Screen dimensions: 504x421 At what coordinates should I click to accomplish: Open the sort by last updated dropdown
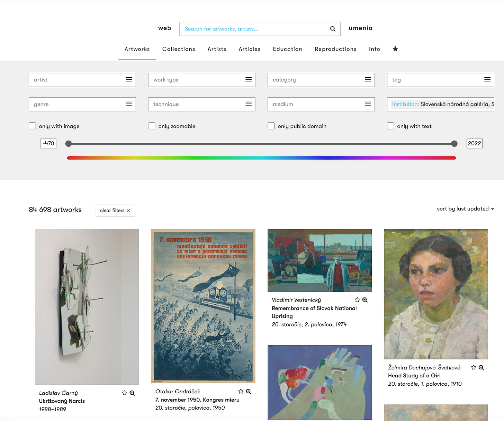point(465,209)
